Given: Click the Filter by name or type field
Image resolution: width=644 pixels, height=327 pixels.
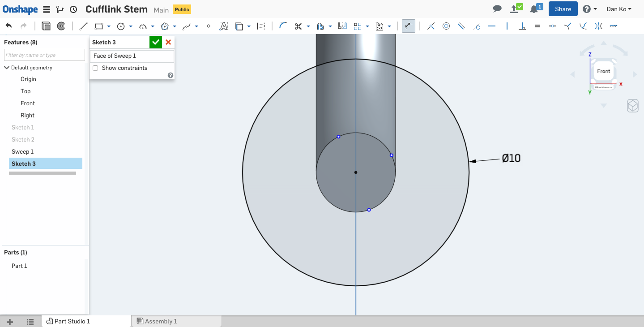Looking at the screenshot, I should coord(44,55).
